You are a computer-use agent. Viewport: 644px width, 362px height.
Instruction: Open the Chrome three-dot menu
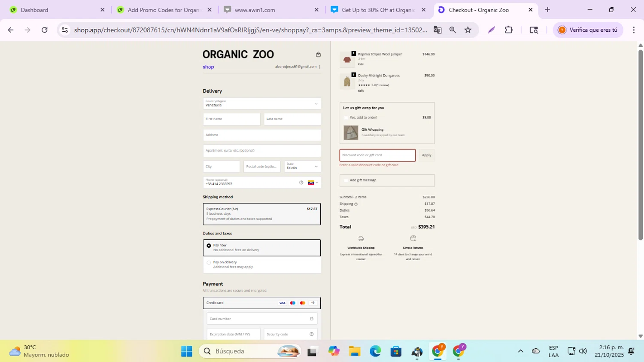[x=634, y=30]
